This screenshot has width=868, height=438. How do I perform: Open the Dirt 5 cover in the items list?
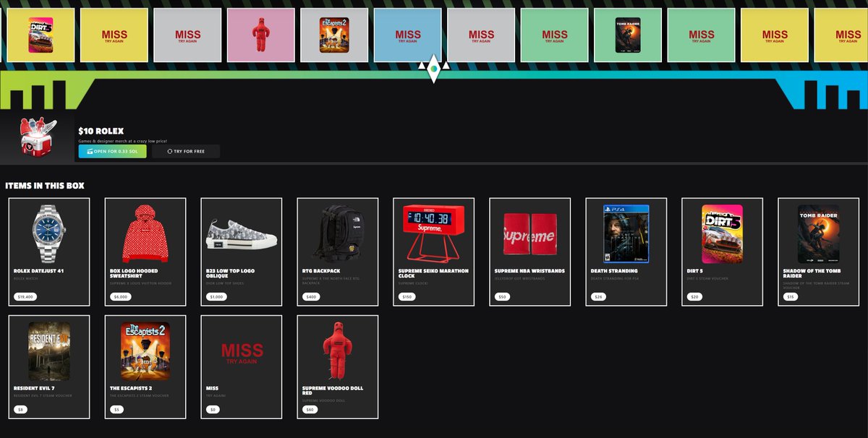click(722, 234)
